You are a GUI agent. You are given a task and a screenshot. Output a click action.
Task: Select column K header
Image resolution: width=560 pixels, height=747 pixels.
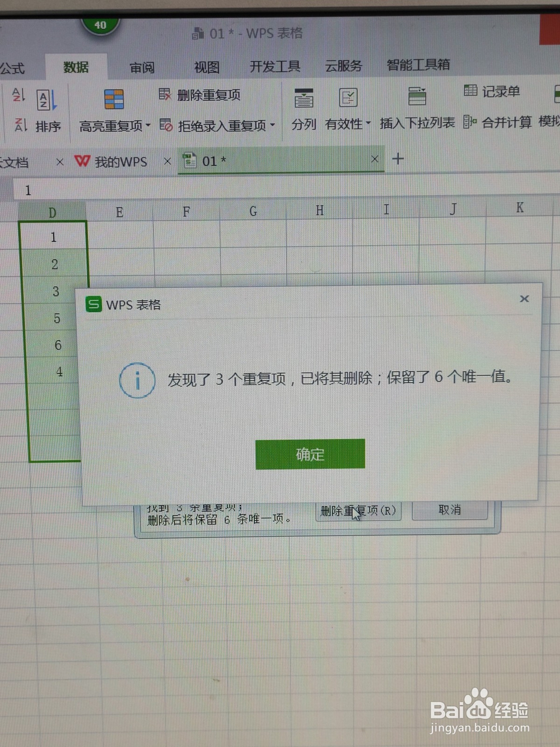[520, 208]
